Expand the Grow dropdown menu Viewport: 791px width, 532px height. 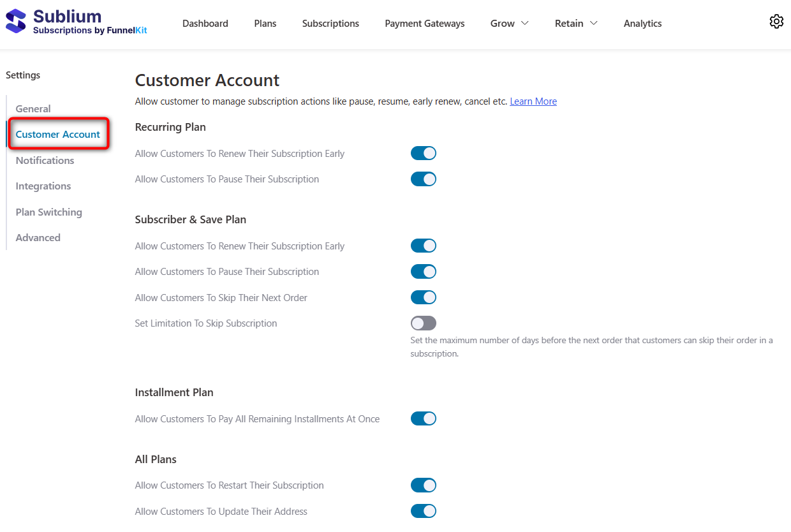510,24
